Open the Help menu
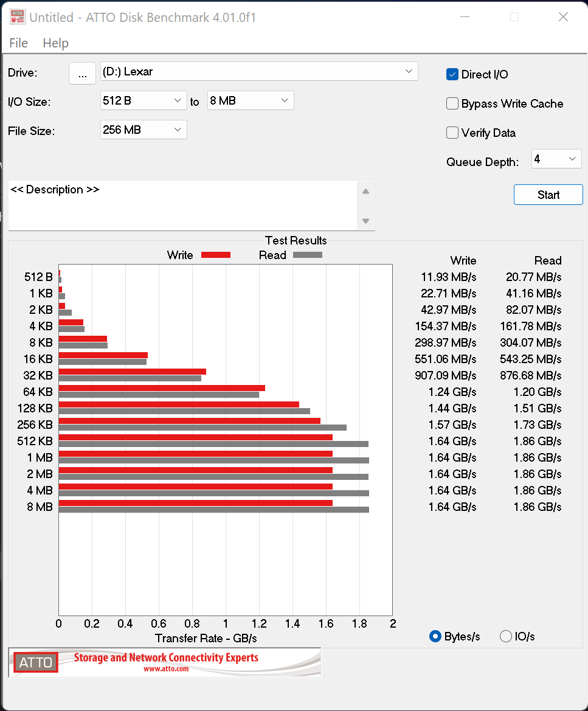588x711 pixels. pos(55,43)
